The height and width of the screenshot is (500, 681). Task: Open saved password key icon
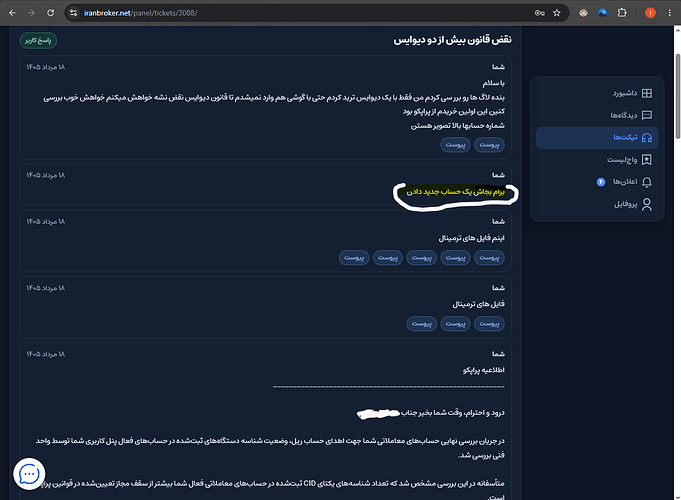539,13
